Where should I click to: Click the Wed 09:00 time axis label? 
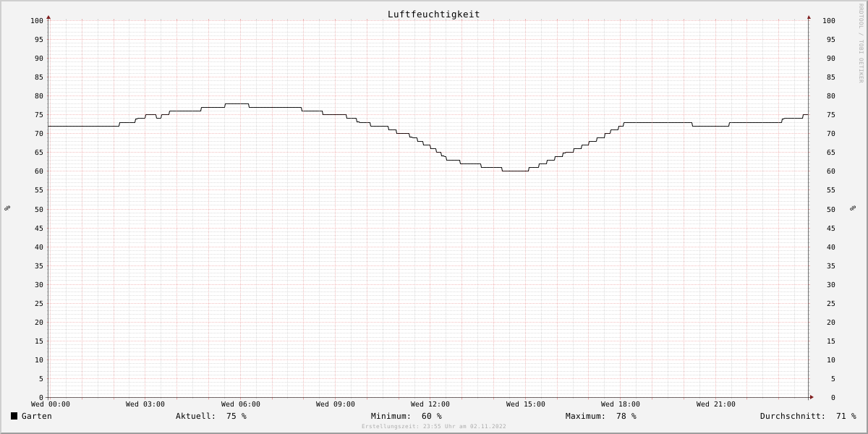(x=336, y=404)
